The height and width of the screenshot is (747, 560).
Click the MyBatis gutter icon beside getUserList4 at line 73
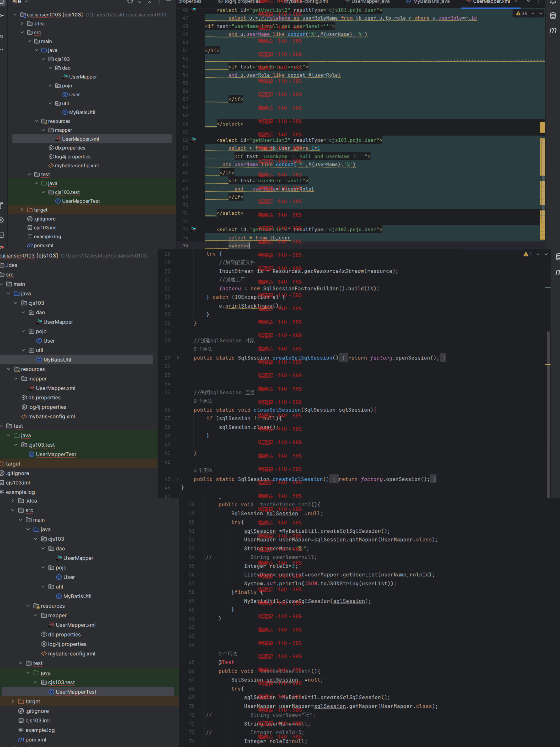pos(193,229)
